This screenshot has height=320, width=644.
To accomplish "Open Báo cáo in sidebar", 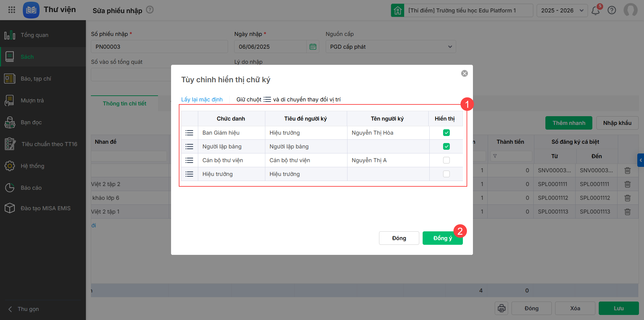I will [43, 188].
